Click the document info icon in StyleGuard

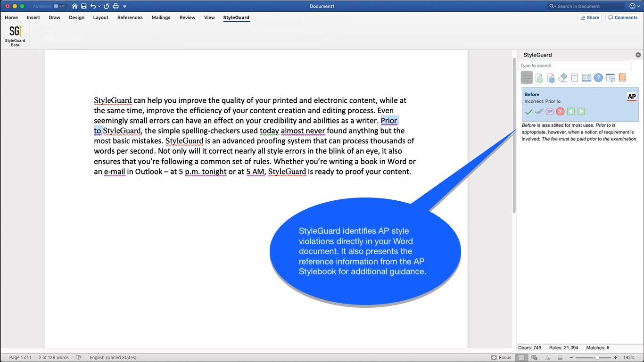551,78
